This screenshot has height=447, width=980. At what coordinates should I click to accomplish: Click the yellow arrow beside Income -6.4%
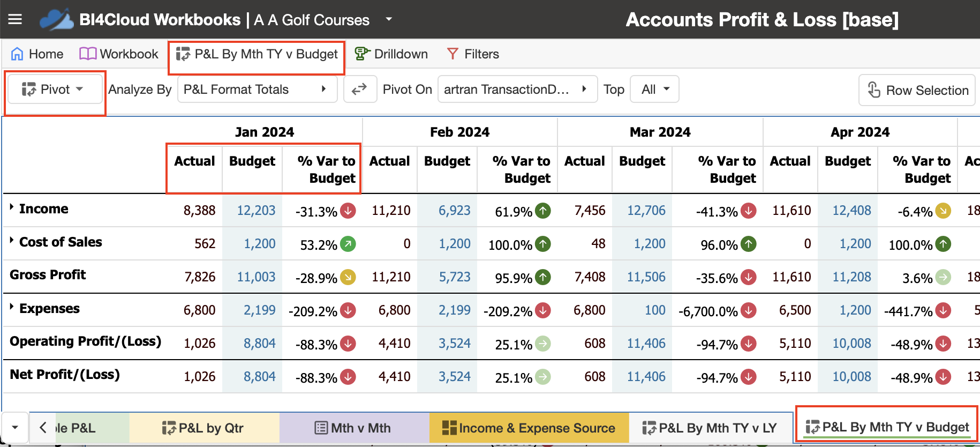pyautogui.click(x=943, y=211)
